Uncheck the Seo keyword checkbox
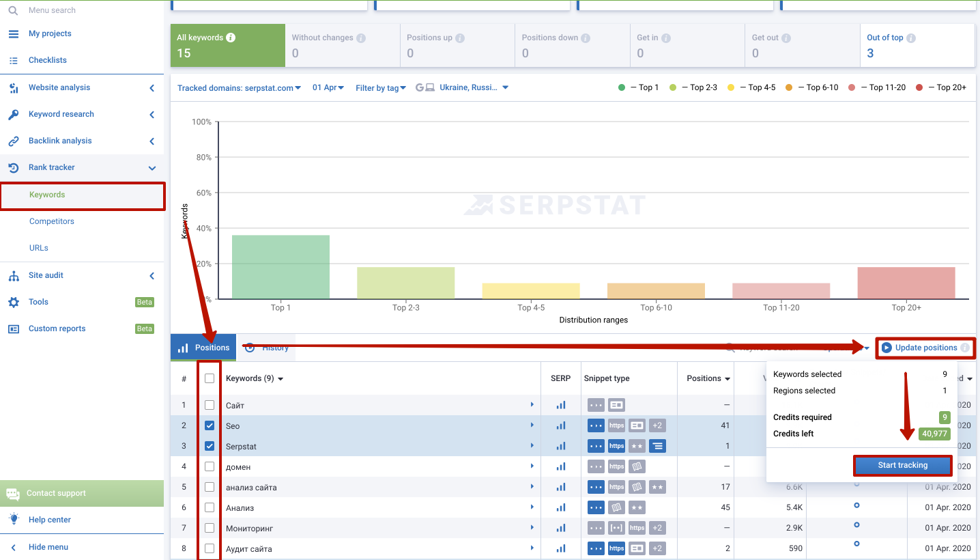 (x=210, y=425)
